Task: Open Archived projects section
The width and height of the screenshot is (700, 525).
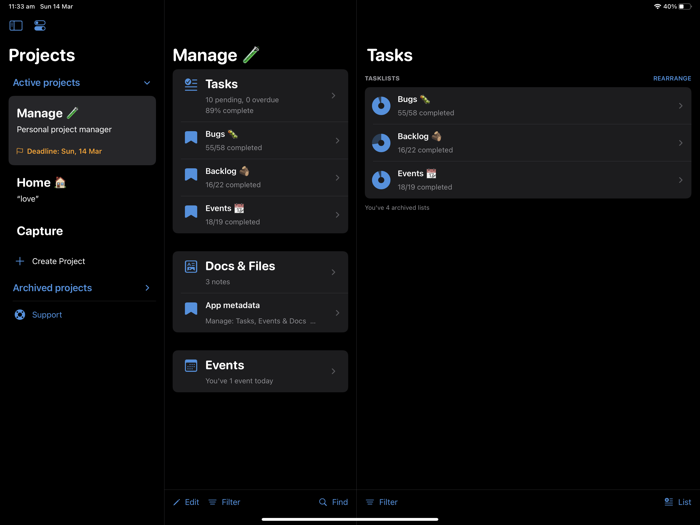Action: point(52,288)
